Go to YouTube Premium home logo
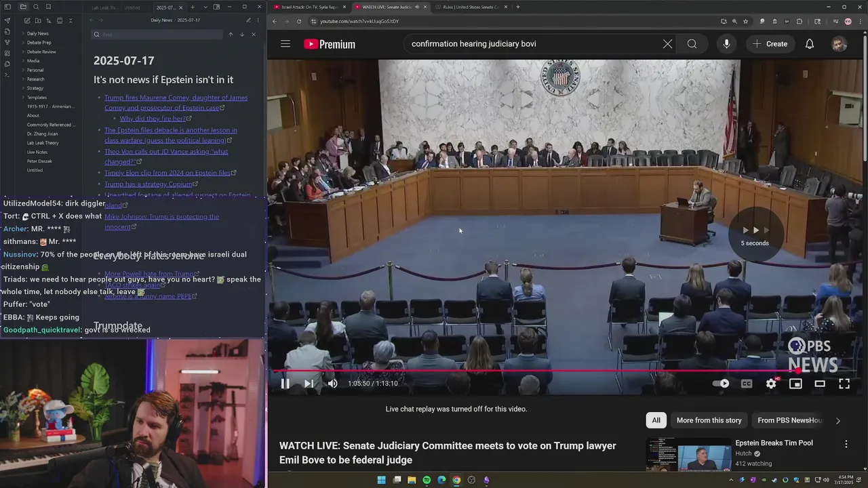The height and width of the screenshot is (488, 868). [330, 44]
